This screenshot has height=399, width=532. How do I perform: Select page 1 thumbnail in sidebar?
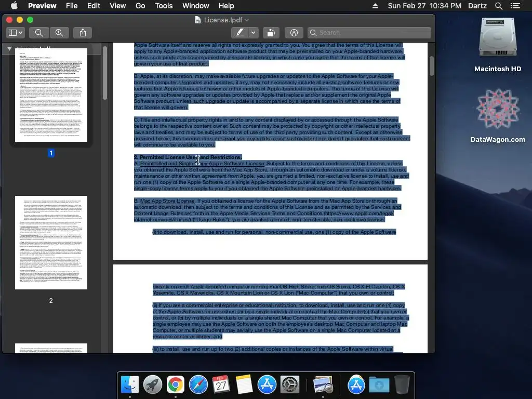coord(51,95)
